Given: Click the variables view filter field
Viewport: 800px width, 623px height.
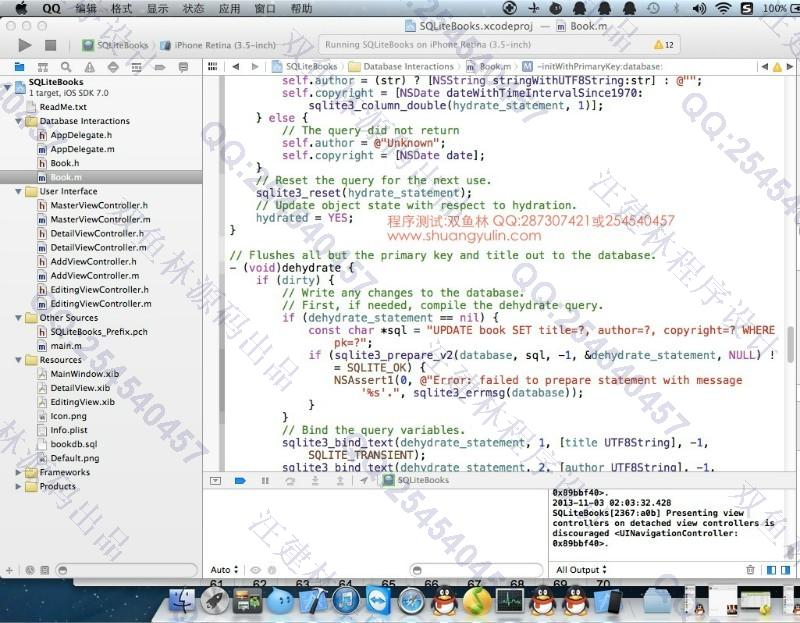Looking at the screenshot, I should click(476, 569).
